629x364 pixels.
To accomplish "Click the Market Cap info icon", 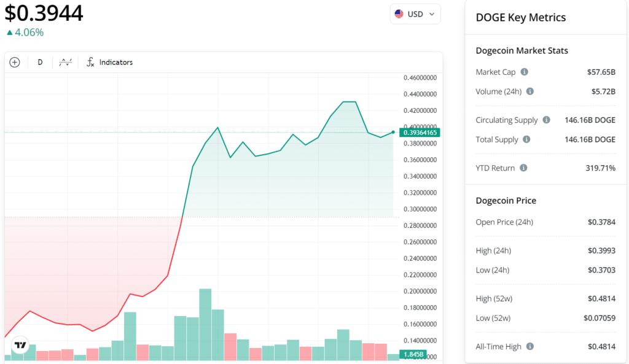I will coord(525,72).
